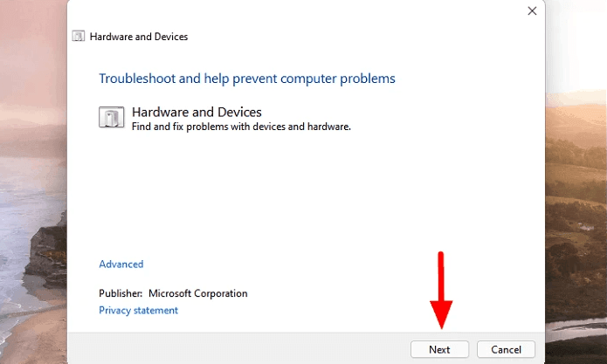Click the large Hardware and Devices troubleshooter icon
The image size is (607, 364).
pyautogui.click(x=111, y=119)
